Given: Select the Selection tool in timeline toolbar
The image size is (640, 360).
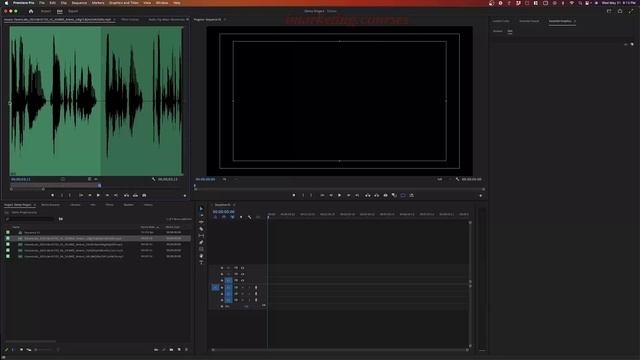Looking at the screenshot, I should (x=201, y=209).
